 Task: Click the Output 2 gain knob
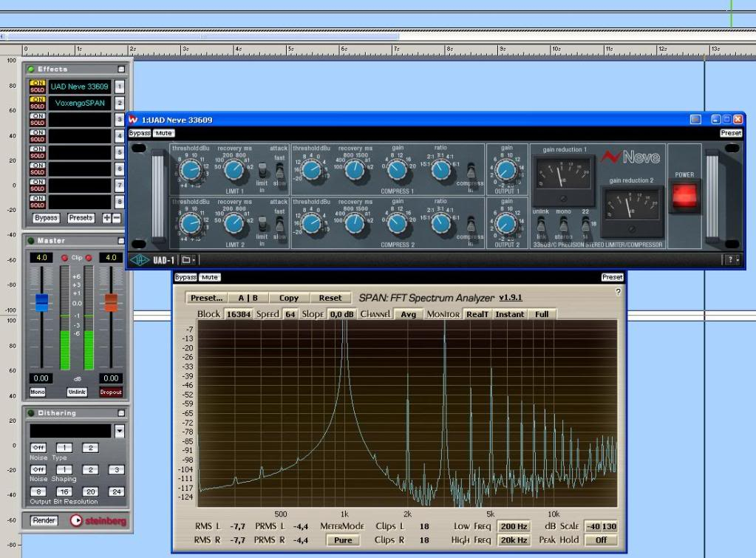[x=506, y=224]
